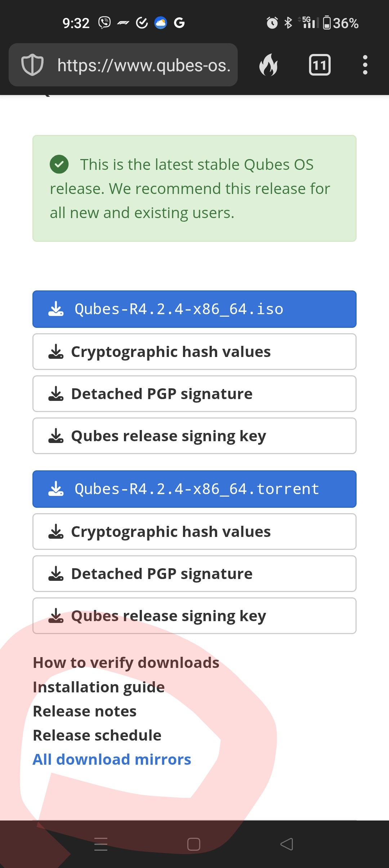
Task: Download ISO Detached PGP signature
Action: pyautogui.click(x=194, y=394)
